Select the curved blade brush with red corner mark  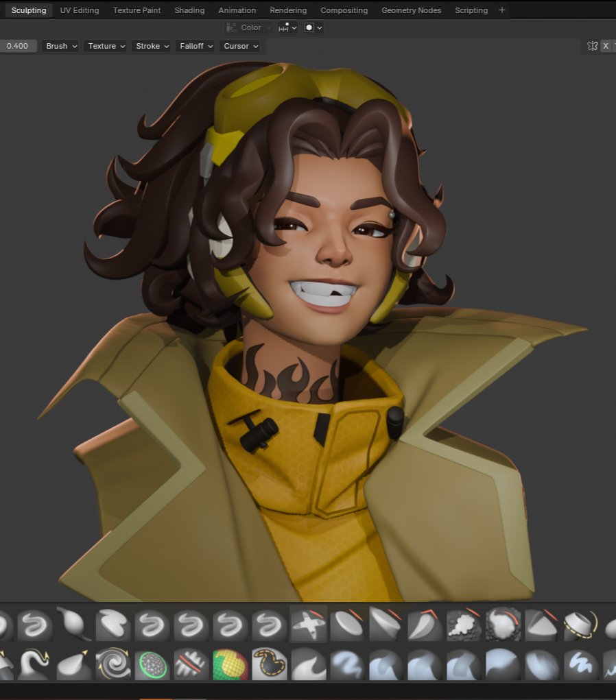point(425,624)
